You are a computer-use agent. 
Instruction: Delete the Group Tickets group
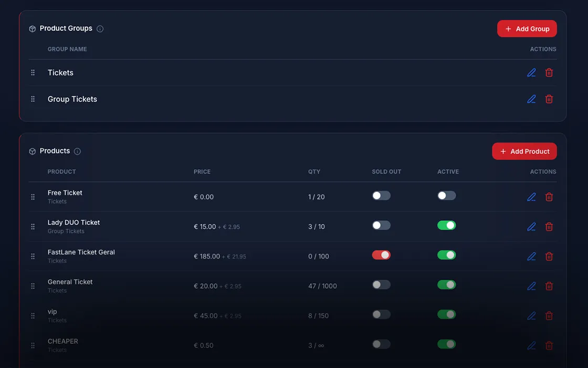tap(549, 99)
